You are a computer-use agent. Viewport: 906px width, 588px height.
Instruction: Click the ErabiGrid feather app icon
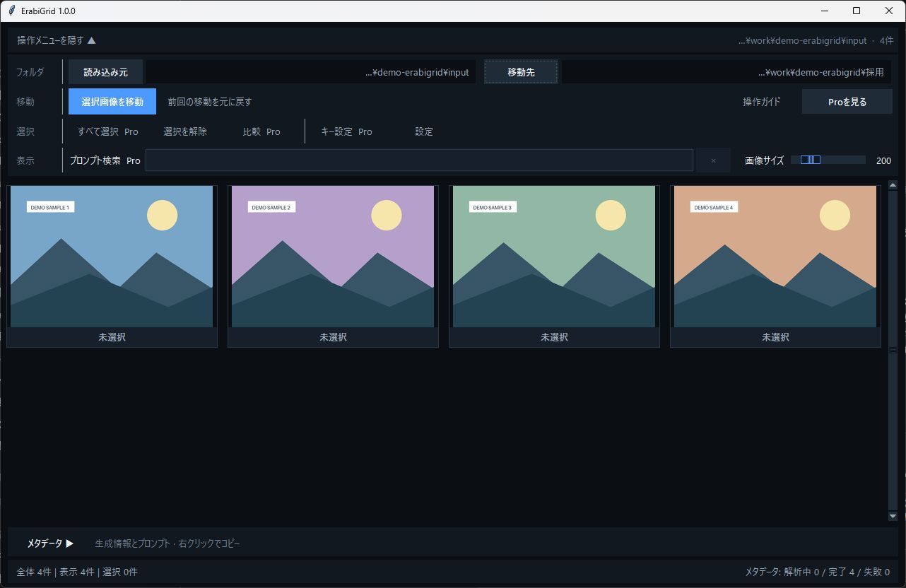point(12,11)
